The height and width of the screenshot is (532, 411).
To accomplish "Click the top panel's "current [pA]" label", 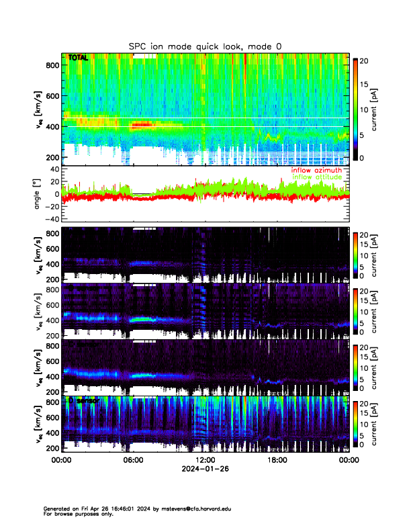I will pyautogui.click(x=384, y=109).
